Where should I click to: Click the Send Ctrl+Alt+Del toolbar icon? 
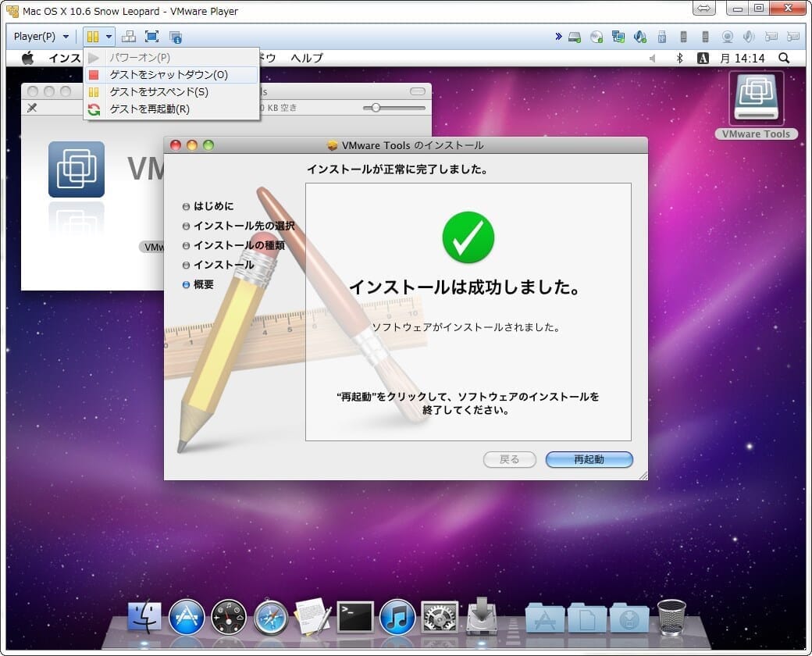[129, 37]
